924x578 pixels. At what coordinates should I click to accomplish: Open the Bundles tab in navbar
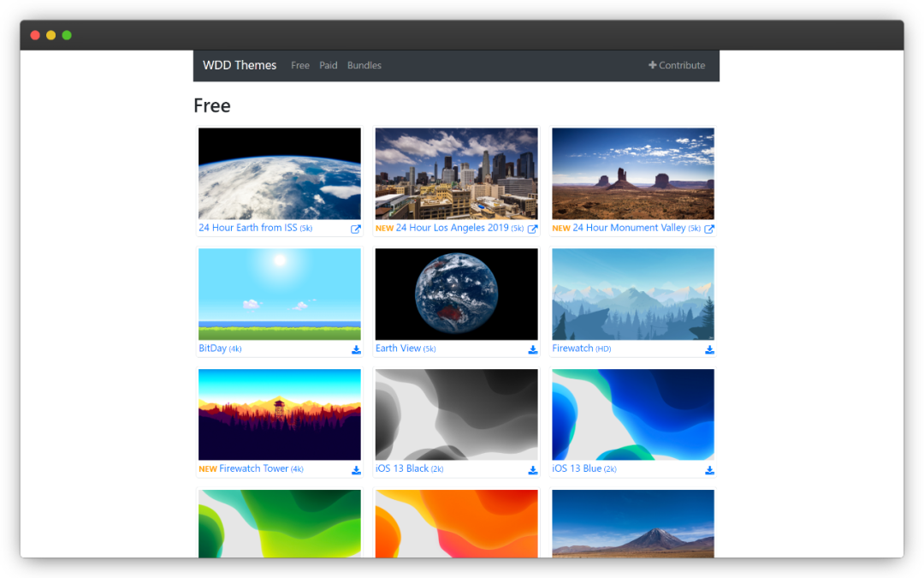click(364, 65)
